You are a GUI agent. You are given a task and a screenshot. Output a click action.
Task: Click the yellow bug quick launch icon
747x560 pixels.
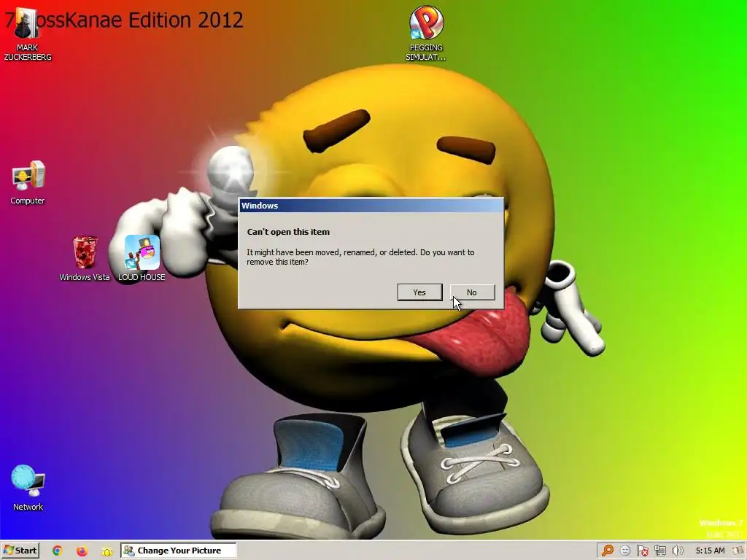(x=107, y=551)
